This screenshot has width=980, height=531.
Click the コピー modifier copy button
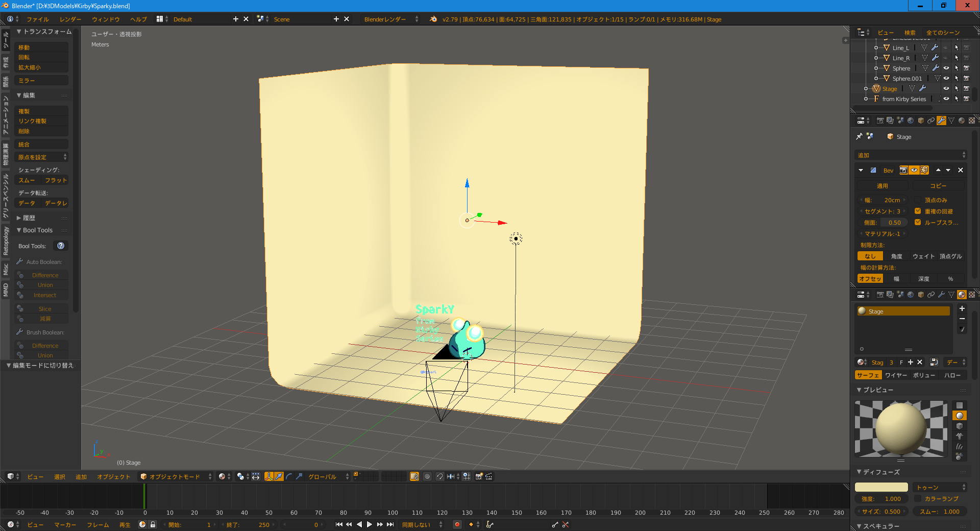pyautogui.click(x=938, y=186)
